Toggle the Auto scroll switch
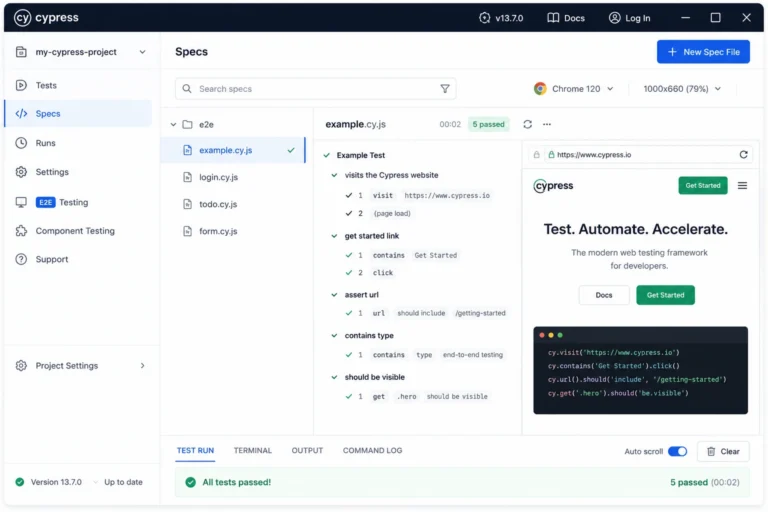This screenshot has width=768, height=512. (x=677, y=452)
